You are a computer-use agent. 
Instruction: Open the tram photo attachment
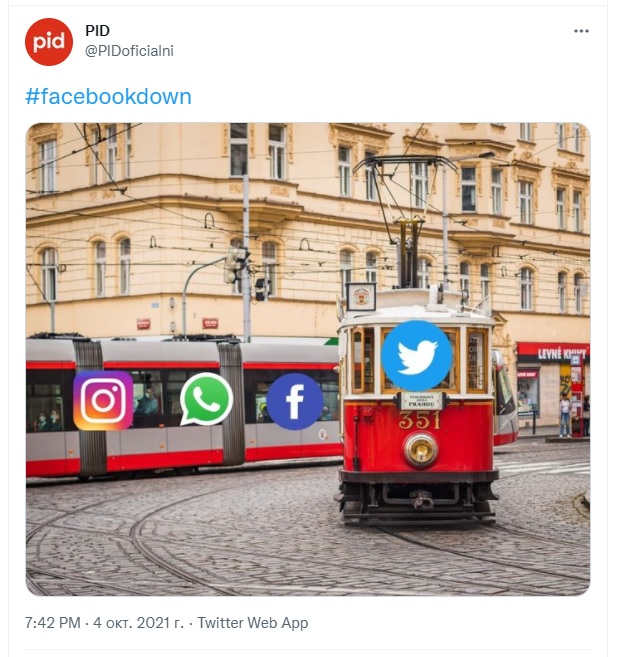tap(308, 359)
